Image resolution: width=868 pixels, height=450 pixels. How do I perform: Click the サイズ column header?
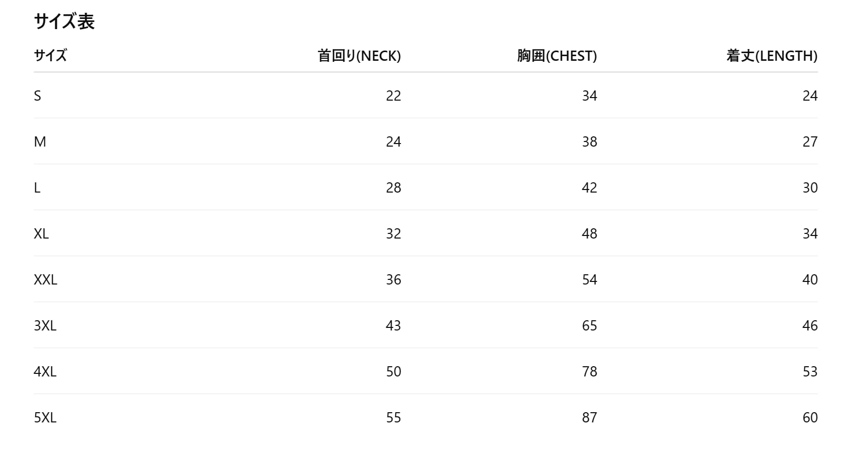(x=50, y=56)
